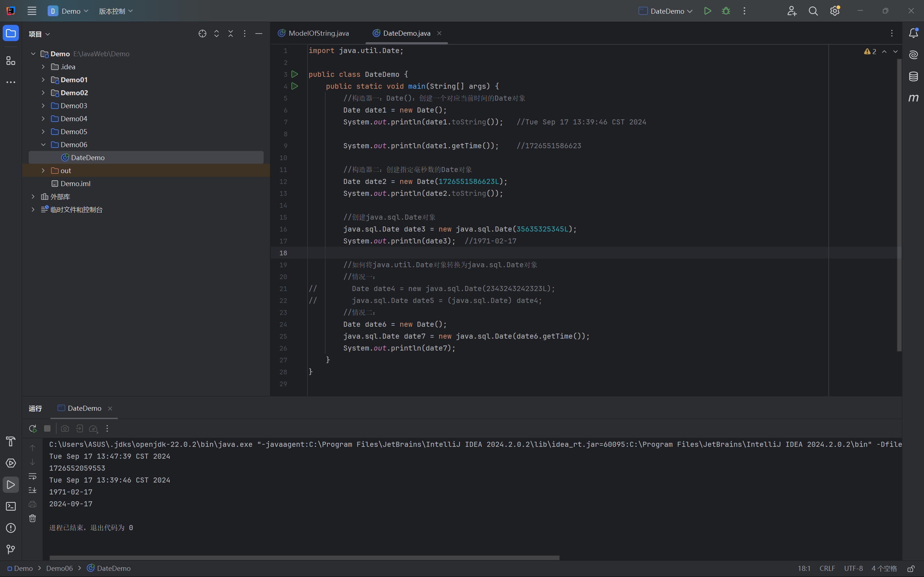Click the Debug DateDemo bug icon

coord(726,11)
